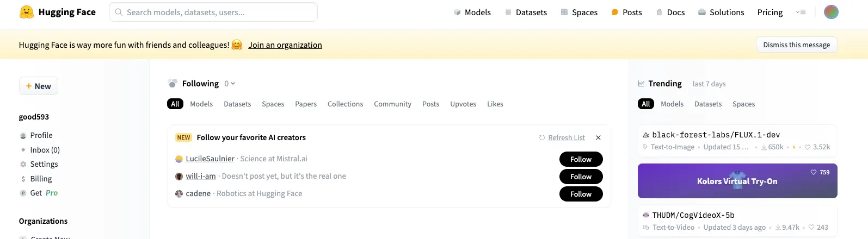Switch to the Papers feed tab
This screenshot has height=239, width=868.
tap(306, 104)
